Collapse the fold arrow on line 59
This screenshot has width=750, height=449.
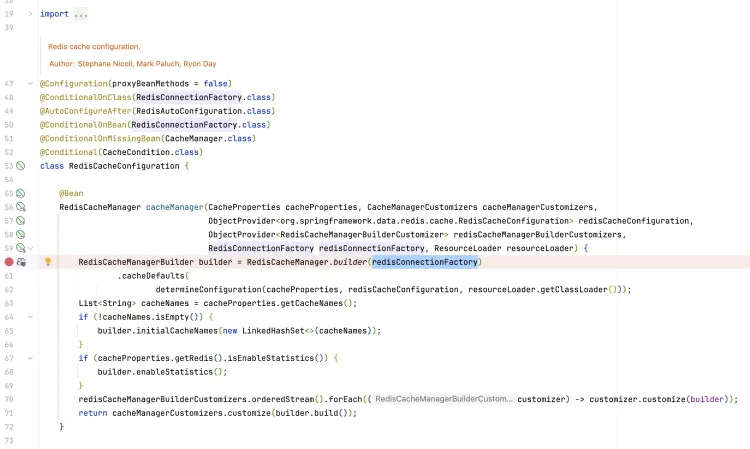click(x=30, y=248)
